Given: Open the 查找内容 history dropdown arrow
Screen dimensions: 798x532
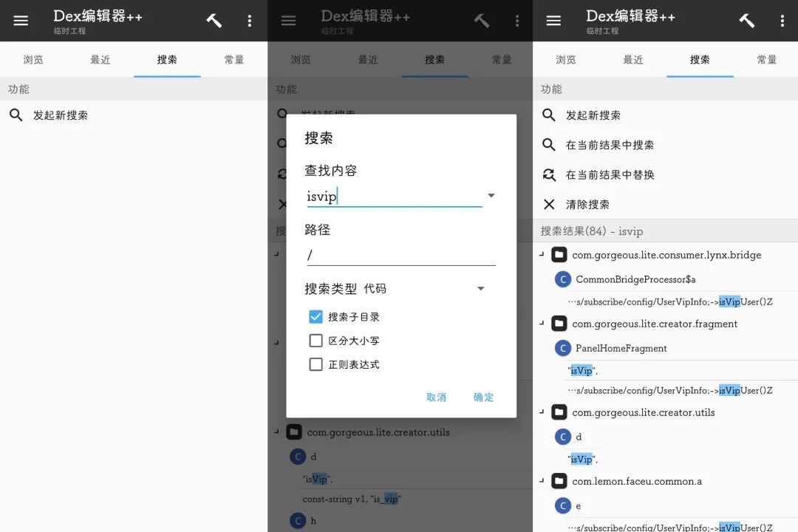Looking at the screenshot, I should (x=491, y=196).
